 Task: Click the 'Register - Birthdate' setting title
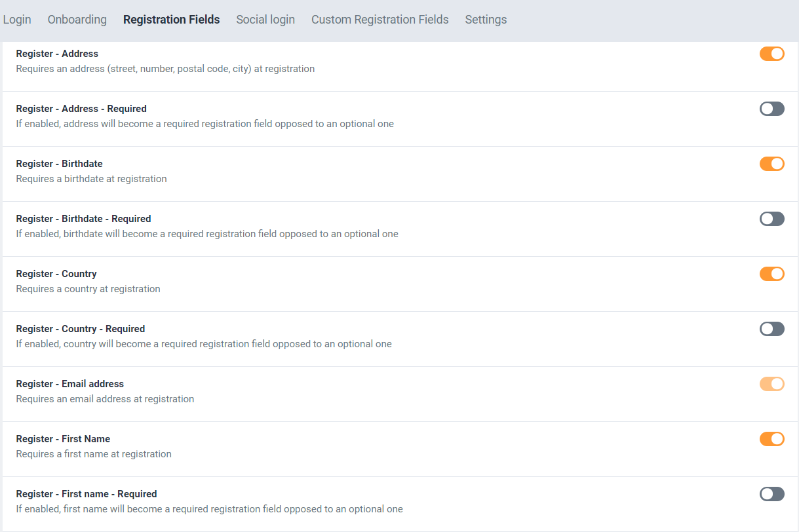(59, 164)
